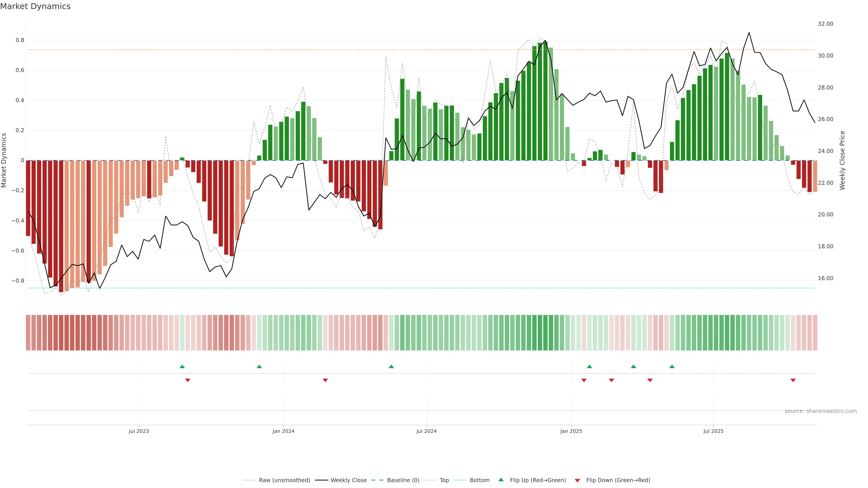The width and height of the screenshot is (868, 488).
Task: Click the Flip Up triangle in legend
Action: tap(501, 480)
